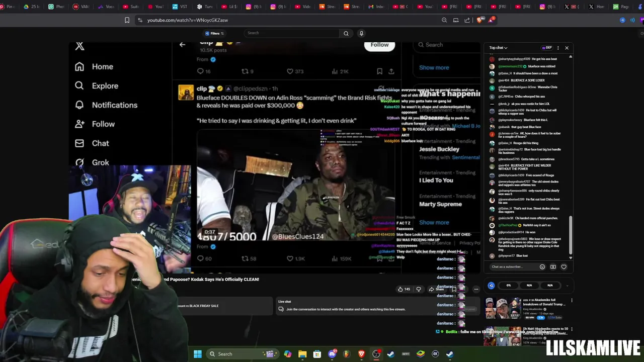644x362 pixels.
Task: Like the Blueface tweet with 1.9K likes
Action: [296, 258]
